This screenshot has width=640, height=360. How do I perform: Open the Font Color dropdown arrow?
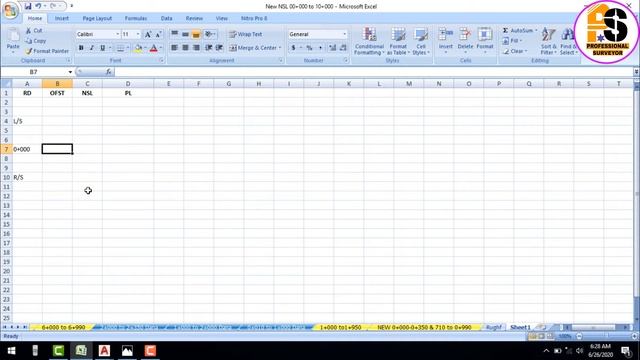point(161,48)
